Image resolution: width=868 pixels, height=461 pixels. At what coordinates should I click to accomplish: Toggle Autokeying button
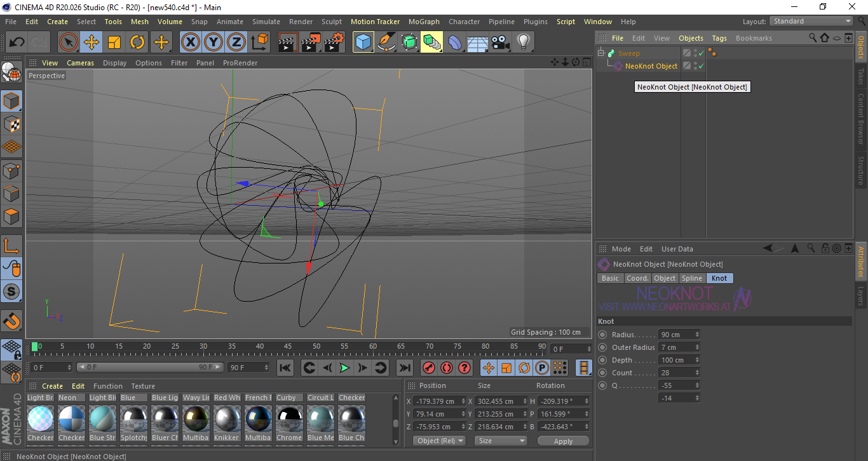pyautogui.click(x=447, y=368)
